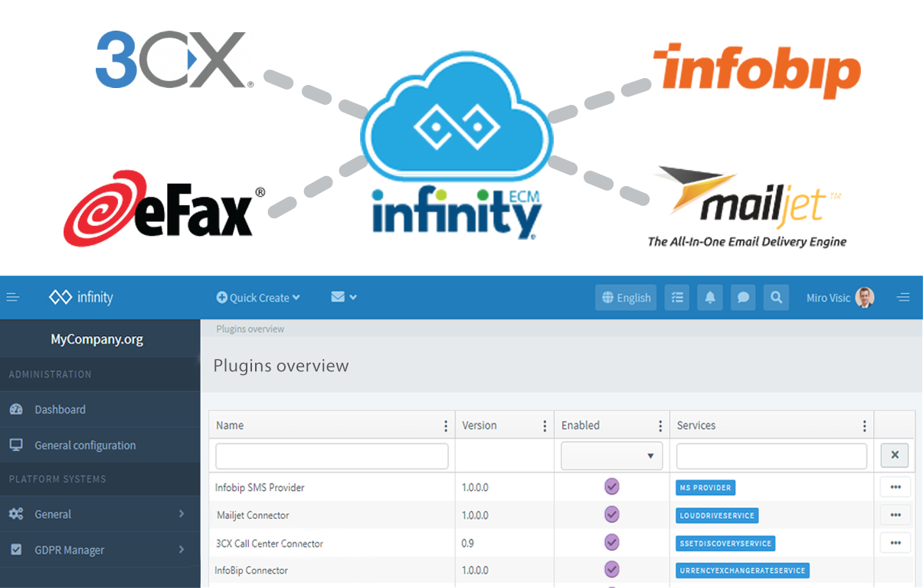Click the General configuration monitor icon
The image size is (923, 588).
[16, 445]
